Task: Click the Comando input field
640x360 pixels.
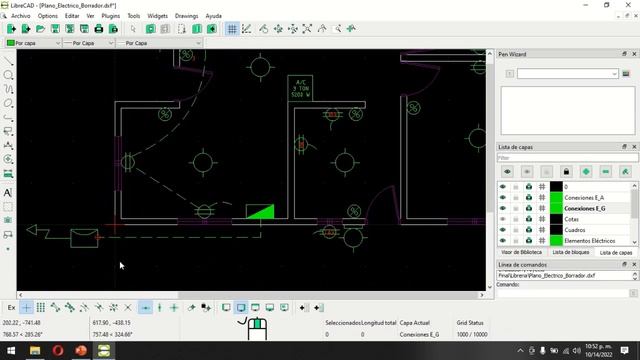Action: (563, 293)
